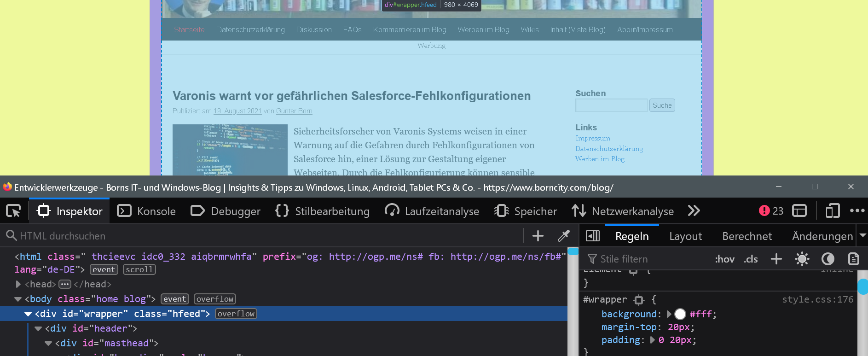Toggle dark color scheme simulation (moon icon)
This screenshot has height=356, width=868.
pyautogui.click(x=828, y=259)
